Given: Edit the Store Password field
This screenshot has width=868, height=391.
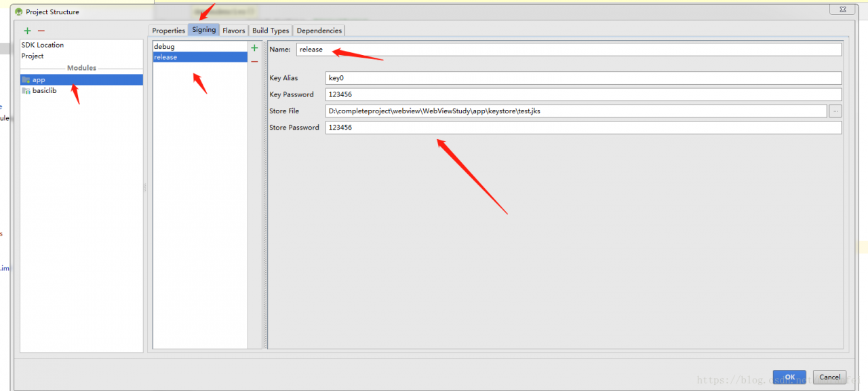Looking at the screenshot, I should click(x=584, y=128).
